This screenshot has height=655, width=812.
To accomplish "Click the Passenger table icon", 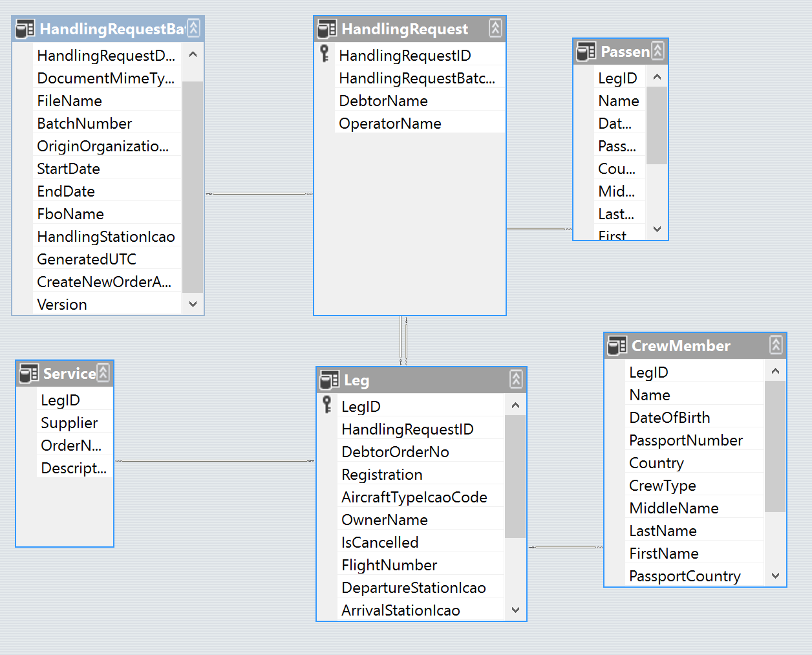I will (x=586, y=52).
